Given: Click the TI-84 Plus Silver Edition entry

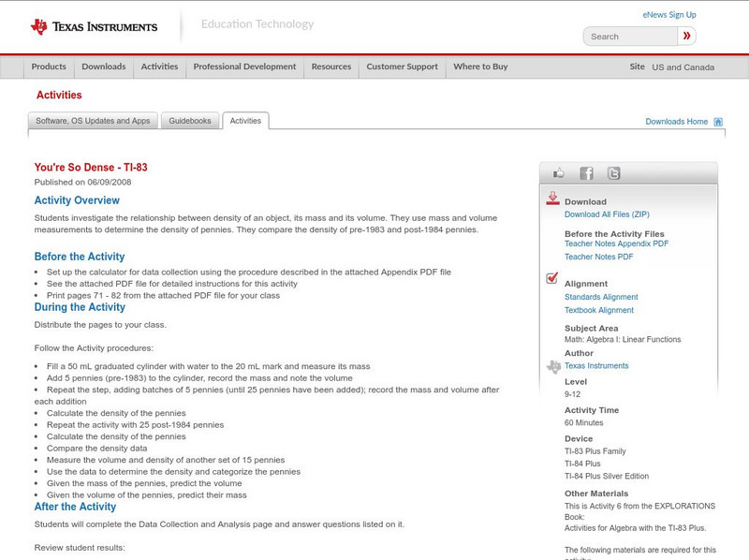Looking at the screenshot, I should click(607, 477).
